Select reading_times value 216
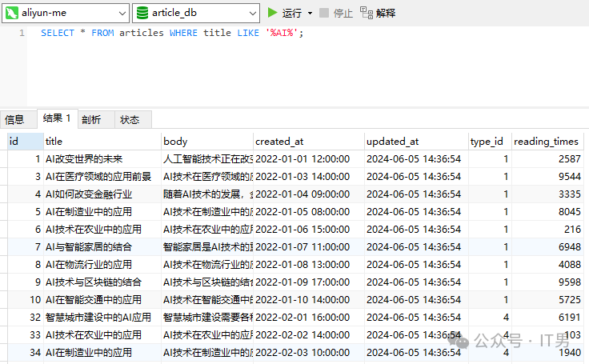Image resolution: width=589 pixels, height=364 pixels. coord(547,230)
